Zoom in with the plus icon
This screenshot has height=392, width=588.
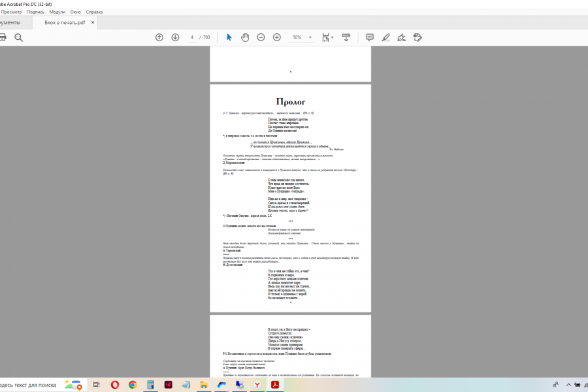point(277,37)
